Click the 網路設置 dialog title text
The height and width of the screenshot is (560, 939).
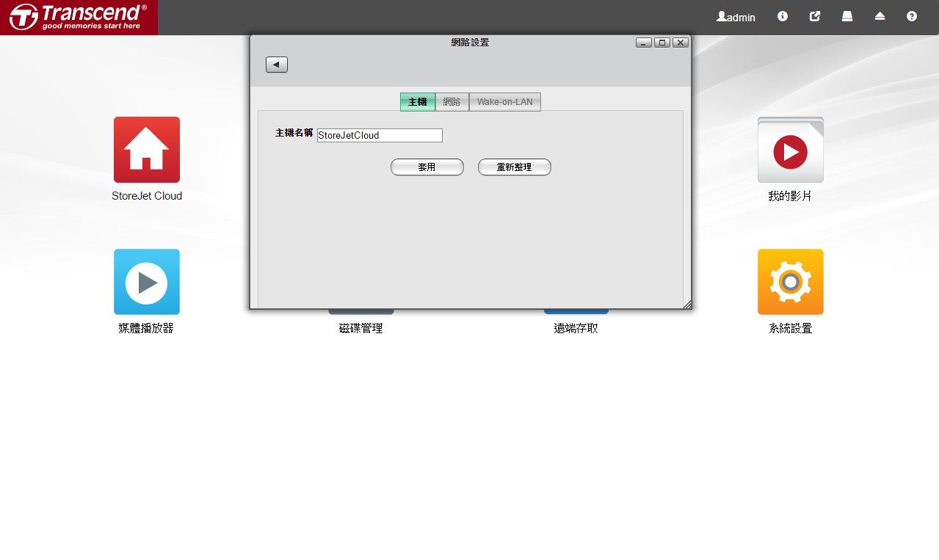(x=470, y=43)
